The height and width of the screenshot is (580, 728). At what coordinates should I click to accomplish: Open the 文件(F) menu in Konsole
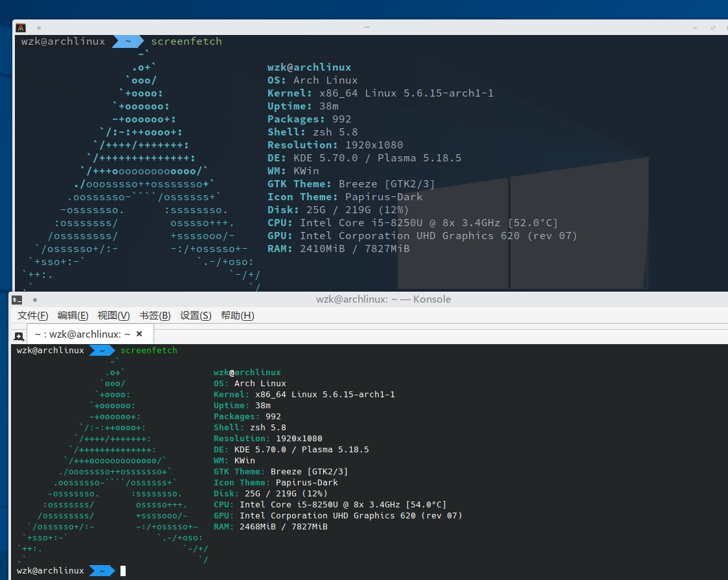pyautogui.click(x=33, y=316)
